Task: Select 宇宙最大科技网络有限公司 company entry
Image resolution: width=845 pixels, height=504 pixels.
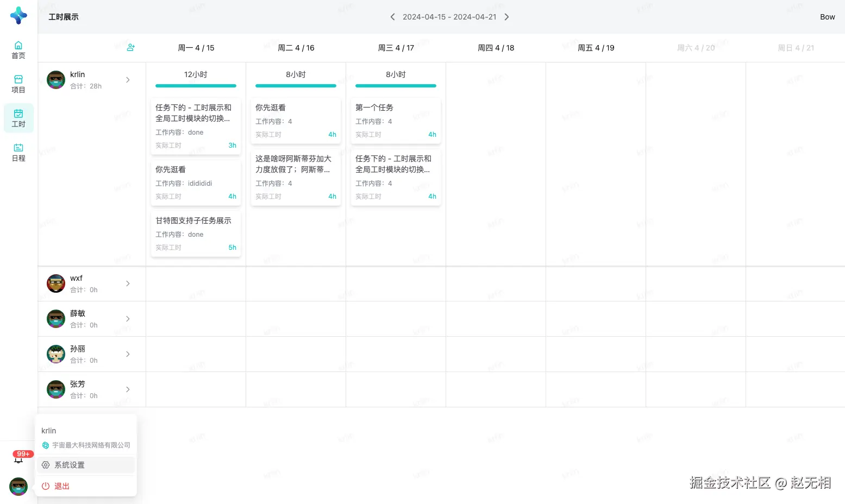Action: 86,445
